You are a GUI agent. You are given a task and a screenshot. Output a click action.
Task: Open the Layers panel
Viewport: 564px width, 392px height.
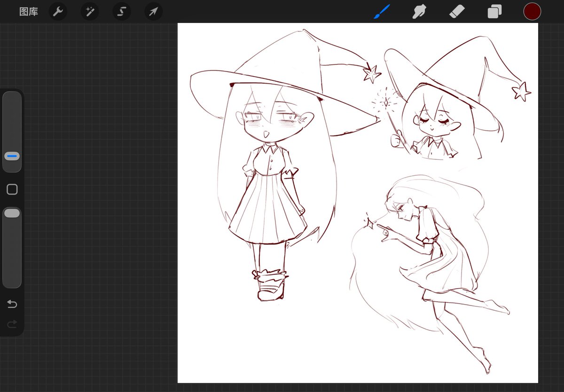tap(494, 11)
